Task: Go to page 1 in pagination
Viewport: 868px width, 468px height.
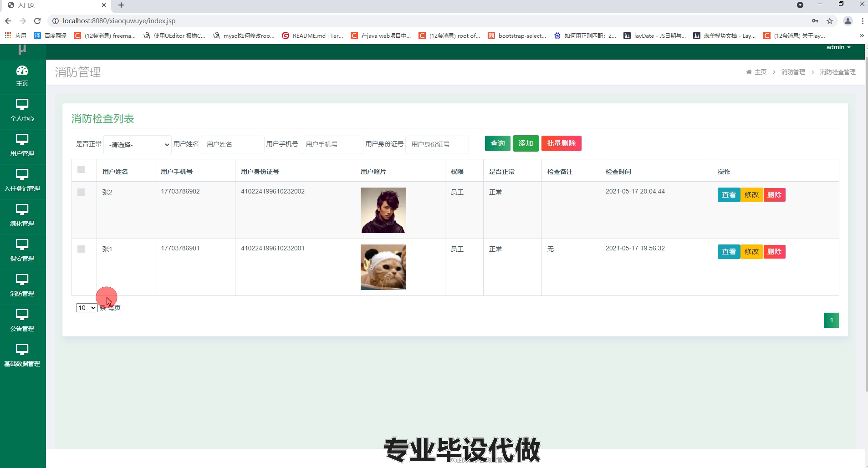Action: pyautogui.click(x=831, y=320)
